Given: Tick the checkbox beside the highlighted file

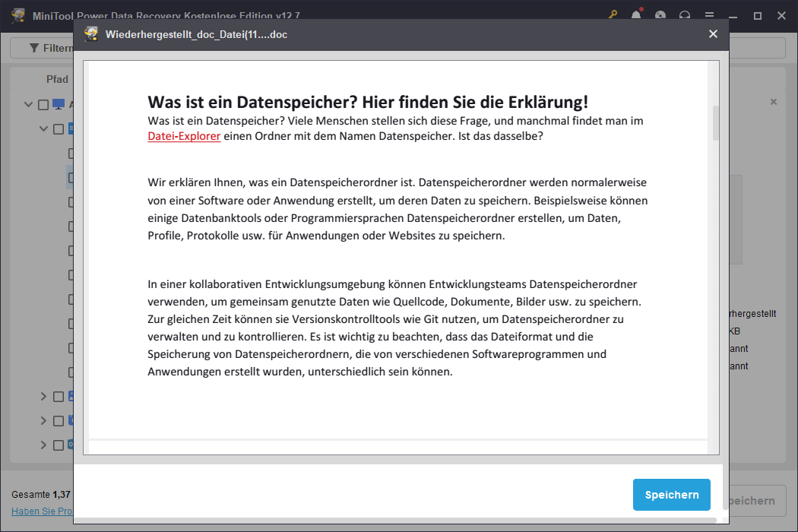Looking at the screenshot, I should click(x=71, y=176).
